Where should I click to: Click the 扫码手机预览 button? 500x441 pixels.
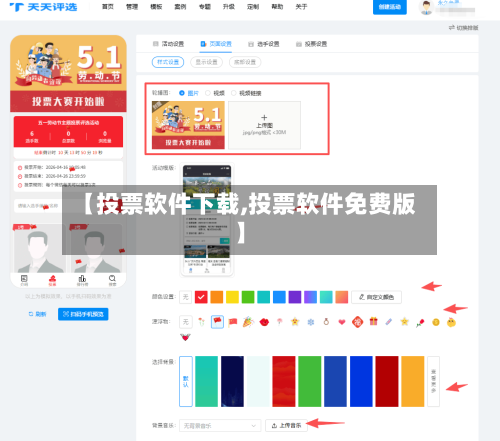click(x=83, y=314)
